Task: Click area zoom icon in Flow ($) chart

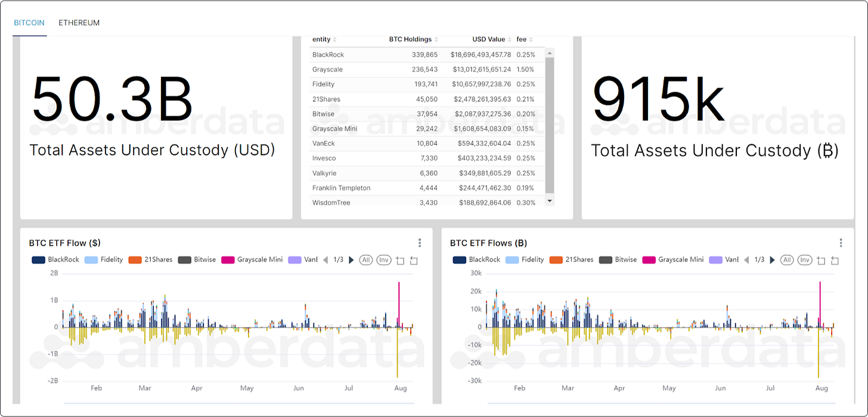Action: click(x=400, y=260)
